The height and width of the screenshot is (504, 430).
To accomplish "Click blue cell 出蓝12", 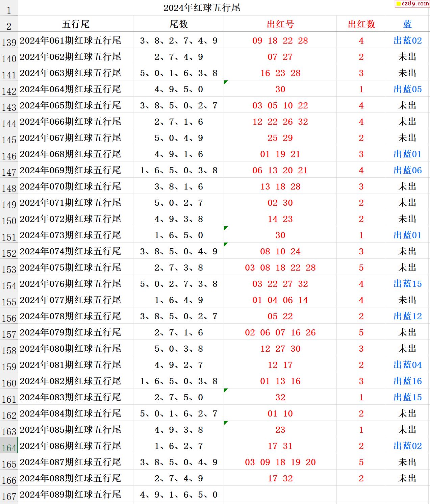I will [x=407, y=316].
